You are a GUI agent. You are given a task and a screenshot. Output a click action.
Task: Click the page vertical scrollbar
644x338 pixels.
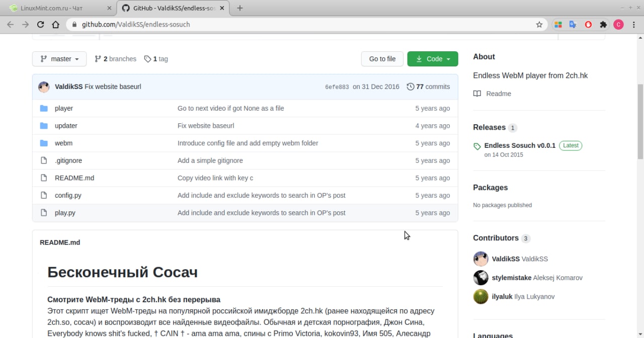click(x=640, y=121)
